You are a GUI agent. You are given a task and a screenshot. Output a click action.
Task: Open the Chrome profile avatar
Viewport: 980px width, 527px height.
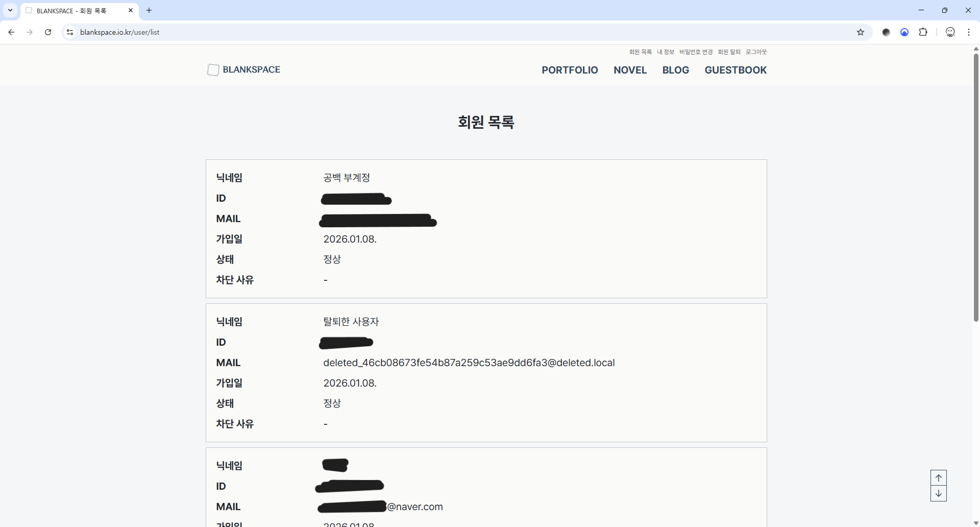tap(950, 32)
